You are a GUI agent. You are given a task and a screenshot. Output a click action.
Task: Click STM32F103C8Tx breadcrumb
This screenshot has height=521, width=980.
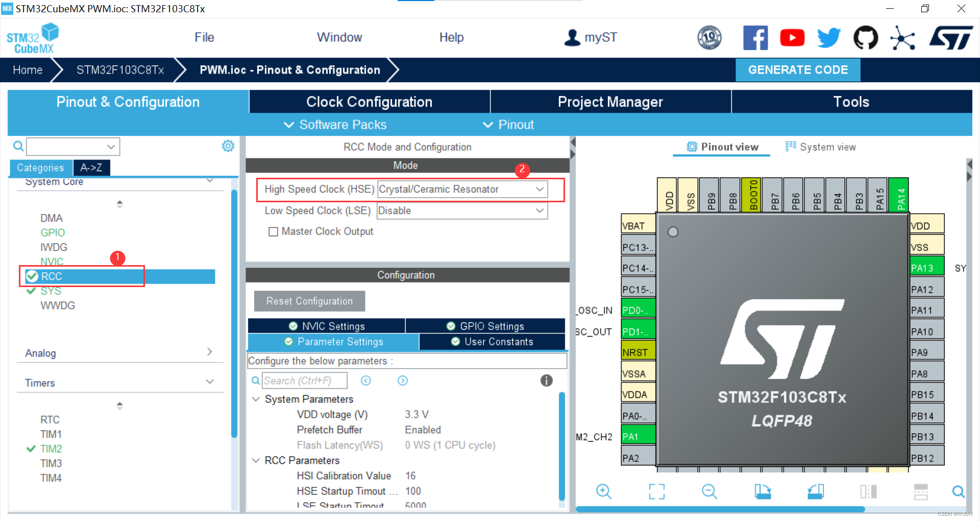pos(120,70)
